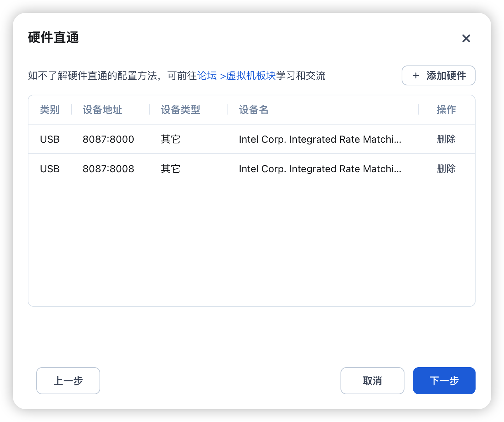This screenshot has width=504, height=422.
Task: Click the 添加硬件 button
Action: pyautogui.click(x=438, y=75)
